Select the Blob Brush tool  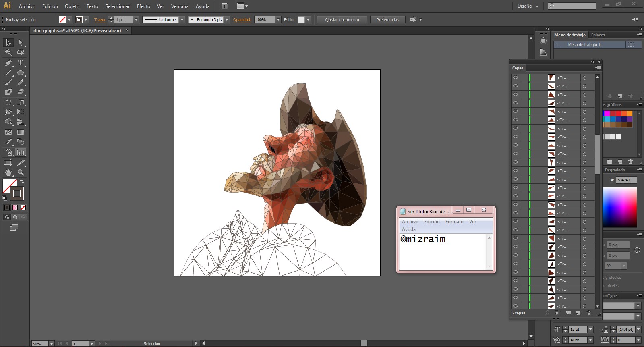(8, 92)
